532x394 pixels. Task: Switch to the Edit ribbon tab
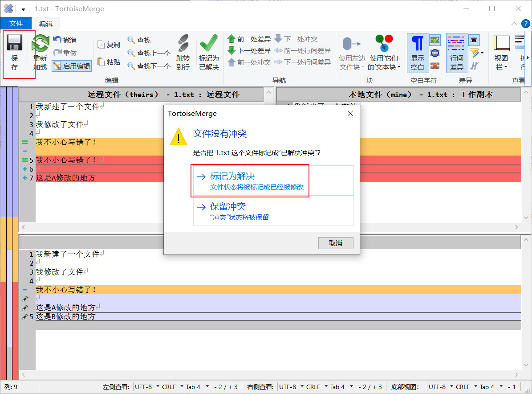(46, 24)
